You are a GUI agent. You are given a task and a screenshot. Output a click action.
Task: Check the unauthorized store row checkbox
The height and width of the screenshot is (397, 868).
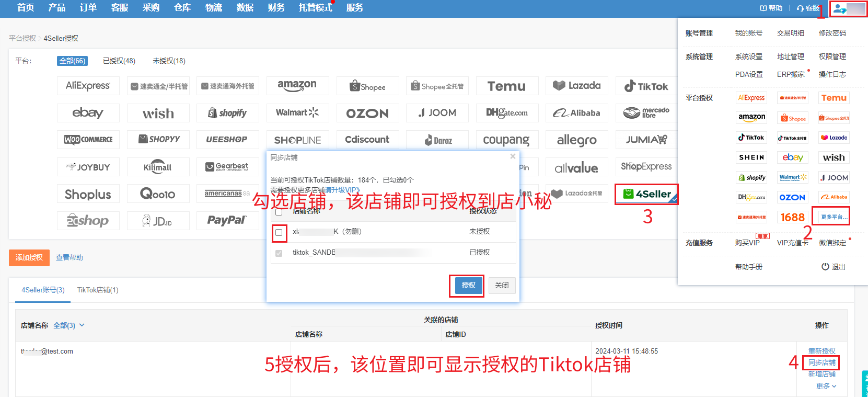pos(279,232)
